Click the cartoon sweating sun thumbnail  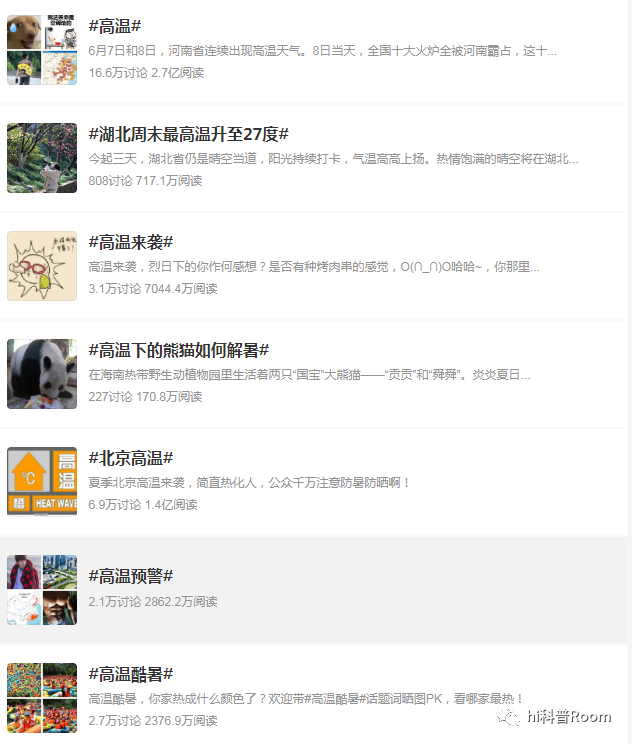coord(42,266)
